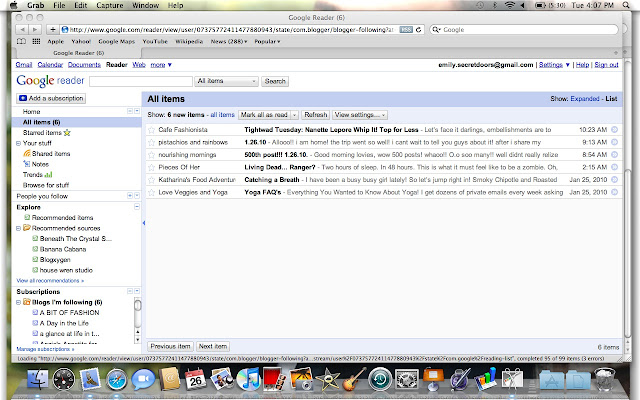Click the Safari back arrow button

(x=22, y=29)
